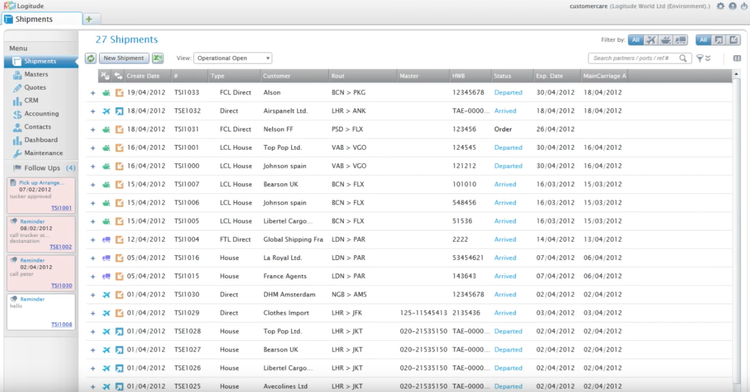Filter by import direction
Viewport: 750px width, 392px height.
tap(733, 40)
